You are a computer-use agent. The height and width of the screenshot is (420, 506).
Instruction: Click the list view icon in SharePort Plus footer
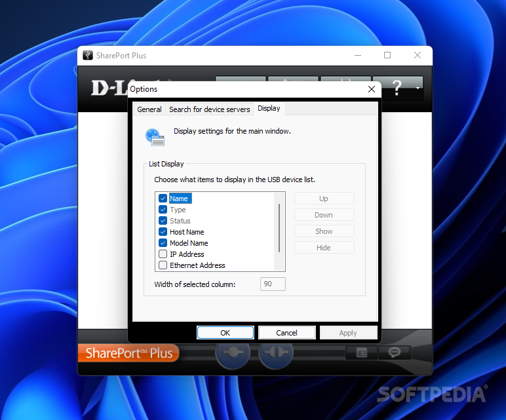[361, 353]
